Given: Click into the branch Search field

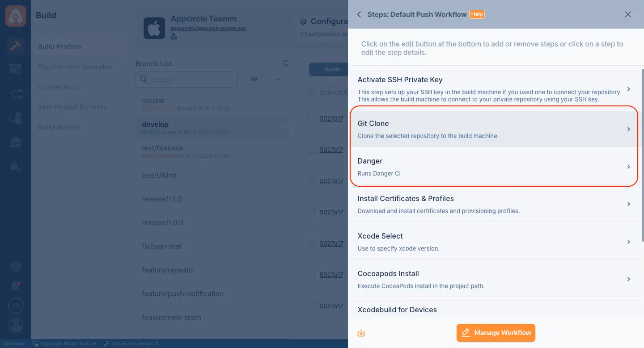Looking at the screenshot, I should coord(186,79).
